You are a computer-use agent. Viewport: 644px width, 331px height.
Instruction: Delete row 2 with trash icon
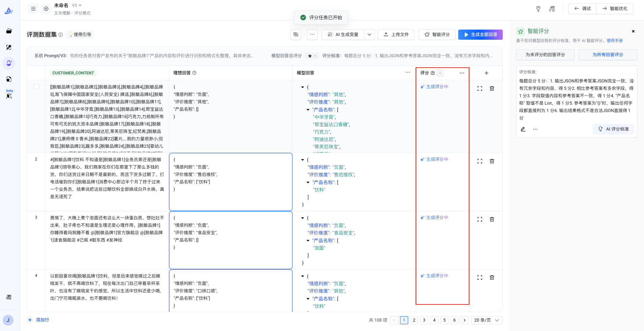492,161
